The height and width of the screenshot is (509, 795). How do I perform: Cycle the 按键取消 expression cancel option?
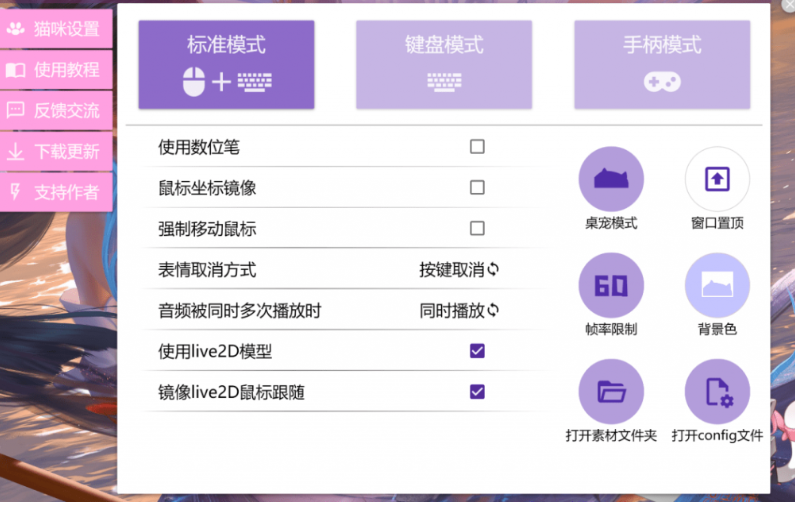point(459,270)
